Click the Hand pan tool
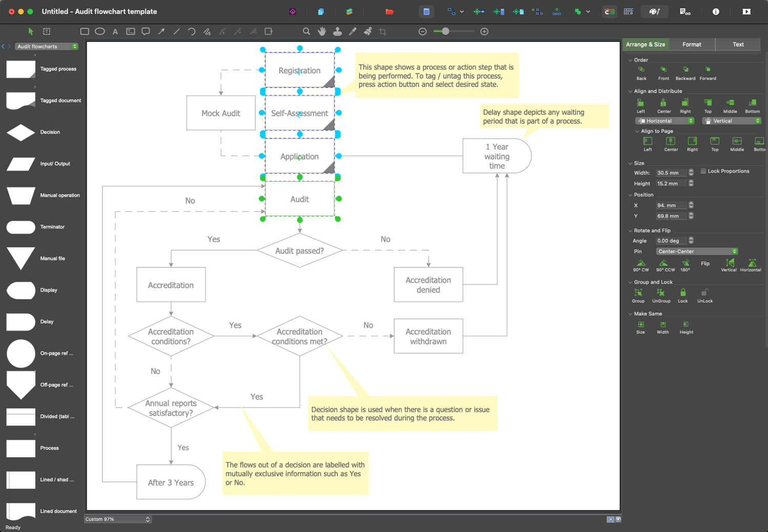Viewport: 768px width, 532px height. tap(322, 32)
